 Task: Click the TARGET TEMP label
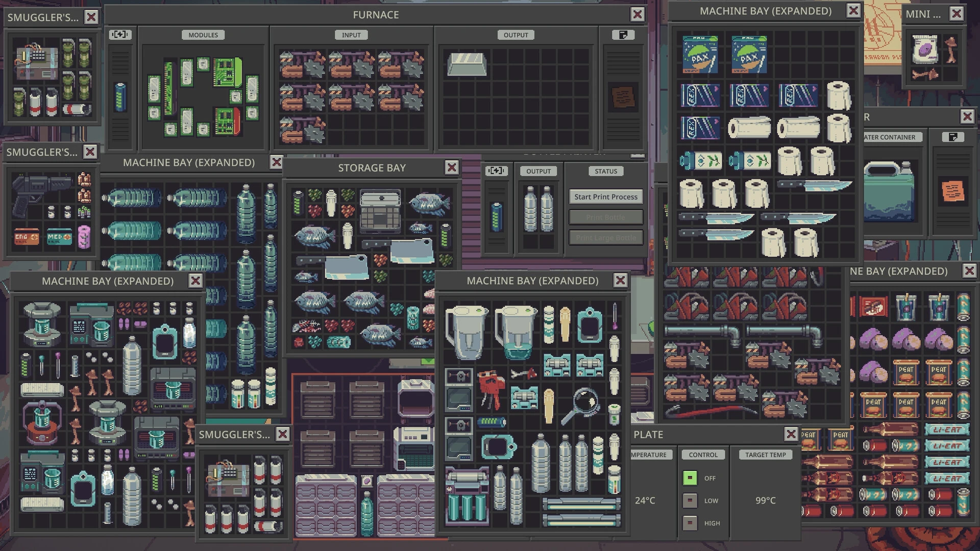coord(766,455)
